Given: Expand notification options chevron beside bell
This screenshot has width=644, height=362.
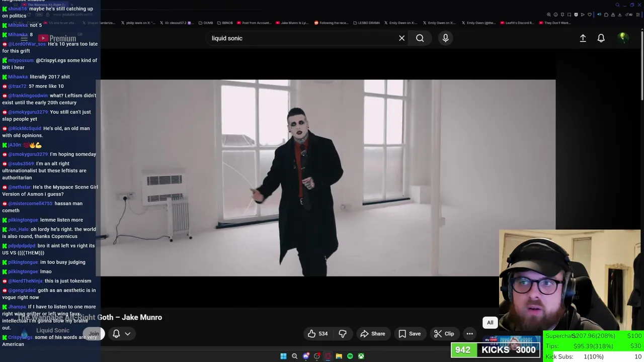Looking at the screenshot, I should (128, 334).
